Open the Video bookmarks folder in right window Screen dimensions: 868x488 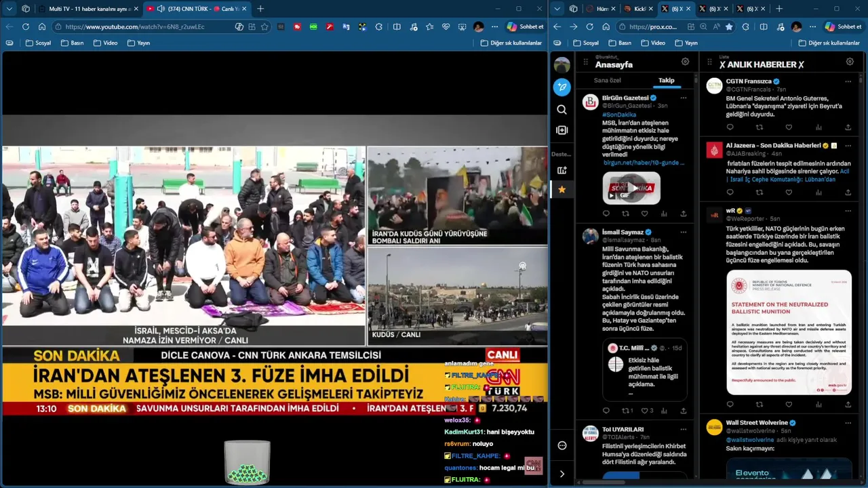click(652, 43)
